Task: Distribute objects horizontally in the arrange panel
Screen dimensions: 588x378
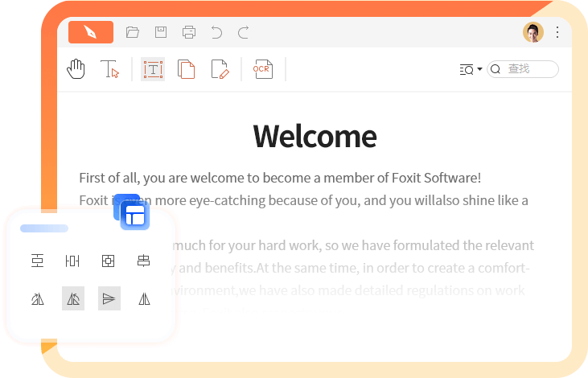Action: pyautogui.click(x=72, y=261)
